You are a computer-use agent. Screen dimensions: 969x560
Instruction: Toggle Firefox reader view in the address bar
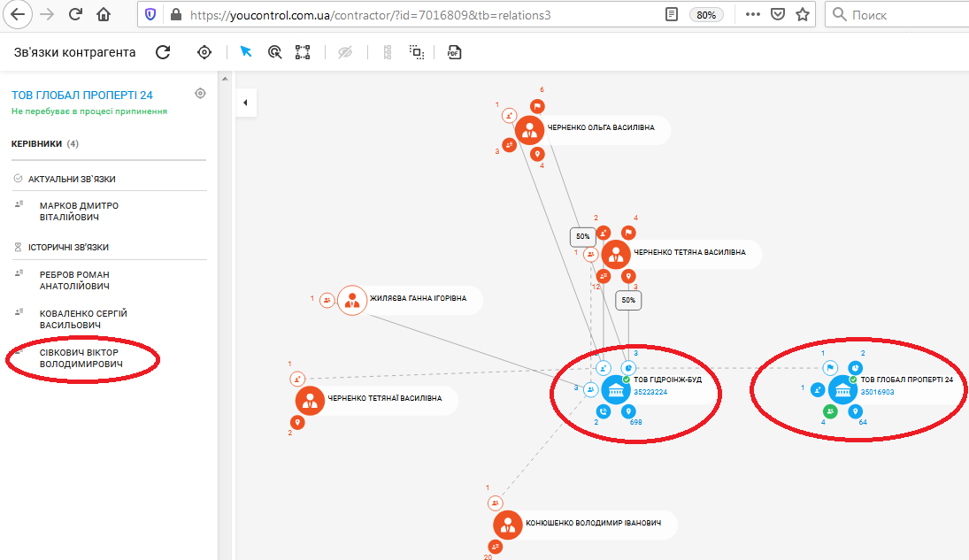click(673, 14)
